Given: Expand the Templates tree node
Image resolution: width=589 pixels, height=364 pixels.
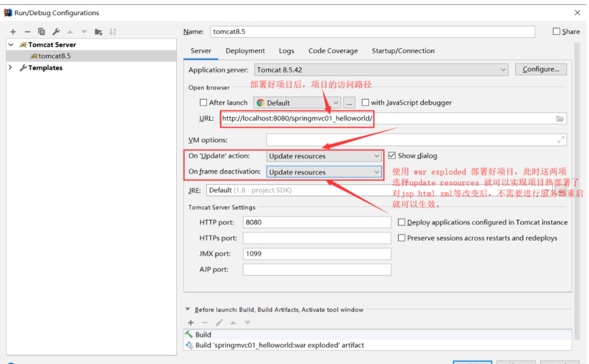Looking at the screenshot, I should [11, 68].
